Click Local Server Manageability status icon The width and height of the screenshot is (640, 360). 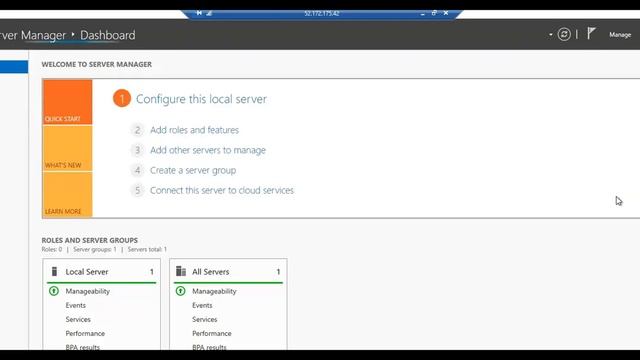(x=54, y=291)
